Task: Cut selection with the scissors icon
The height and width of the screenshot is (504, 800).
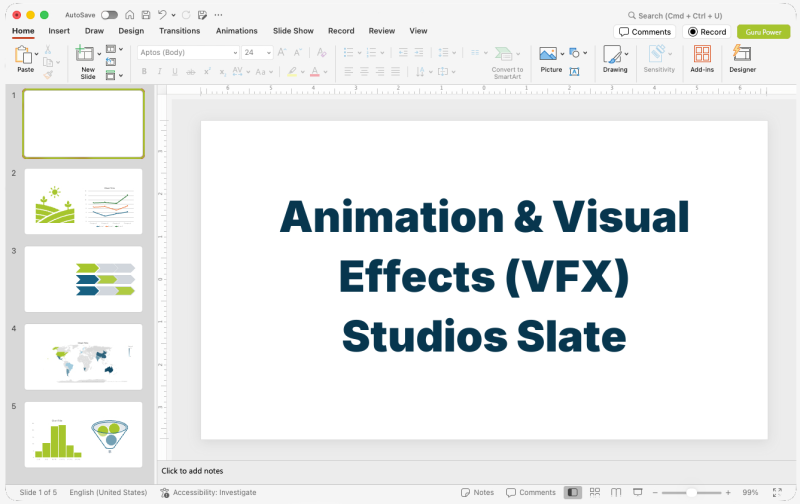Action: [48, 49]
